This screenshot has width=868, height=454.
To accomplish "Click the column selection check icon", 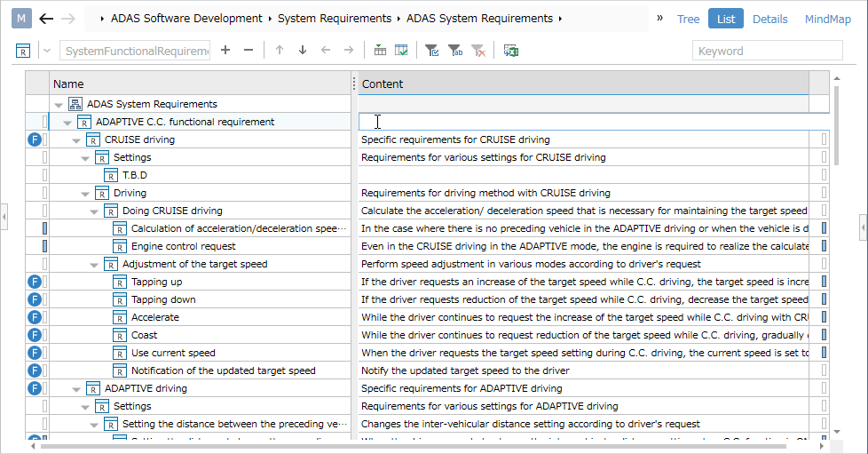I will click(401, 51).
